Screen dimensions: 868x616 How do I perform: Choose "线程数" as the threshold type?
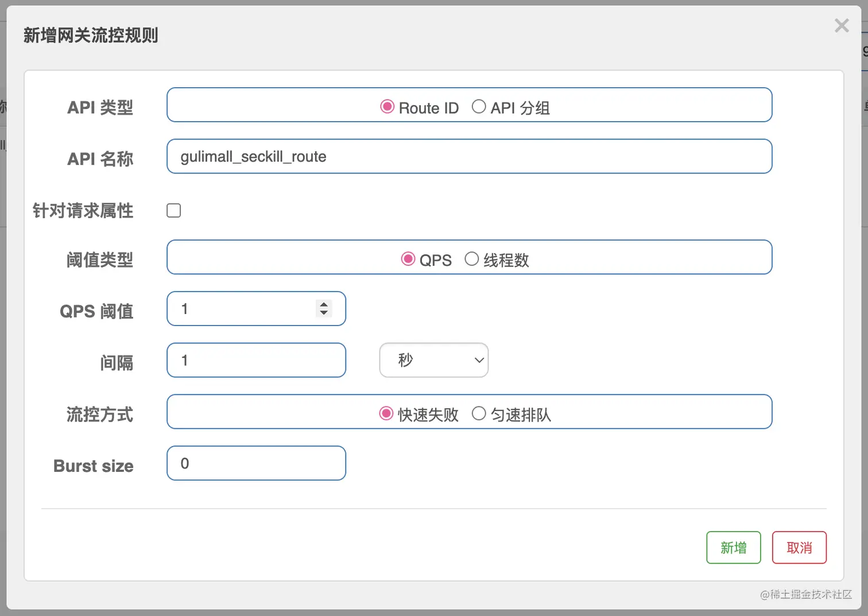472,259
